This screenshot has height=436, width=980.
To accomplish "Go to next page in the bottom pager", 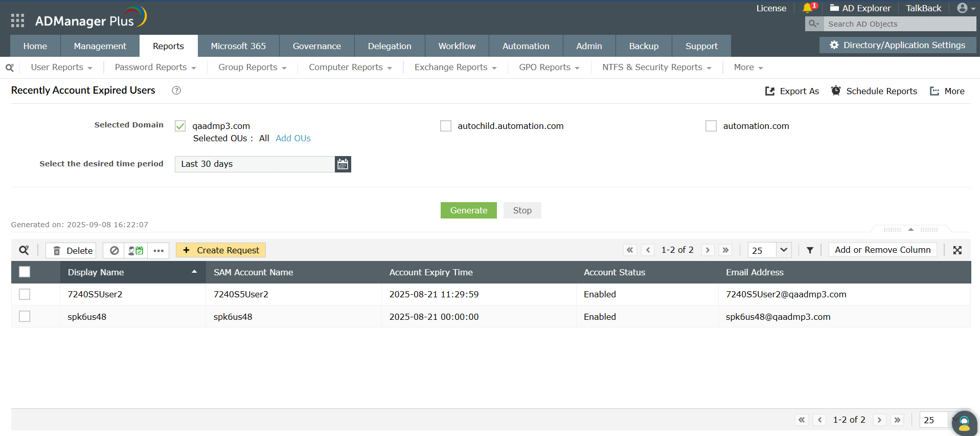I will coord(879,420).
